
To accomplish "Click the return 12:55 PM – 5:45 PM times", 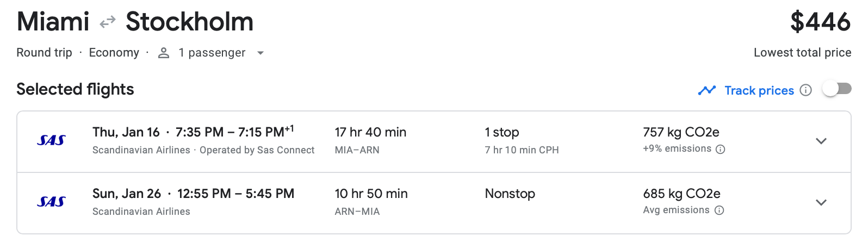I will tap(235, 194).
